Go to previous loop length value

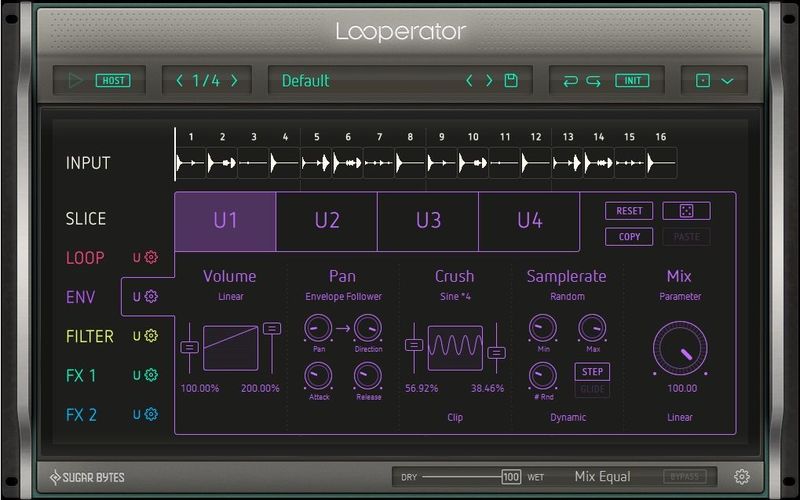click(x=179, y=81)
